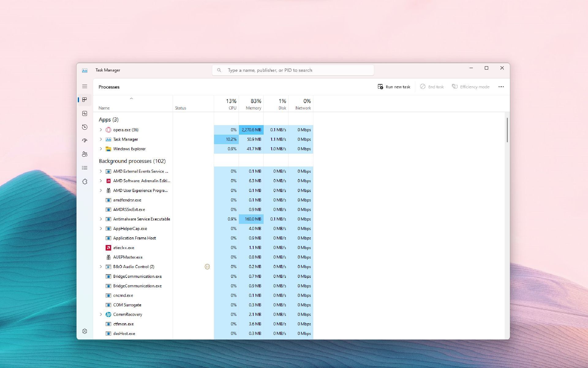
Task: Open the Services page icon
Action: click(85, 182)
